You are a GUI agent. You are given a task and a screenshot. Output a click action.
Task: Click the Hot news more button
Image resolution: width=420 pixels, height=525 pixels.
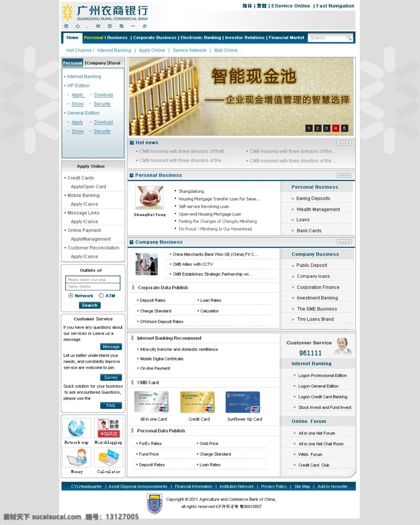tap(344, 143)
